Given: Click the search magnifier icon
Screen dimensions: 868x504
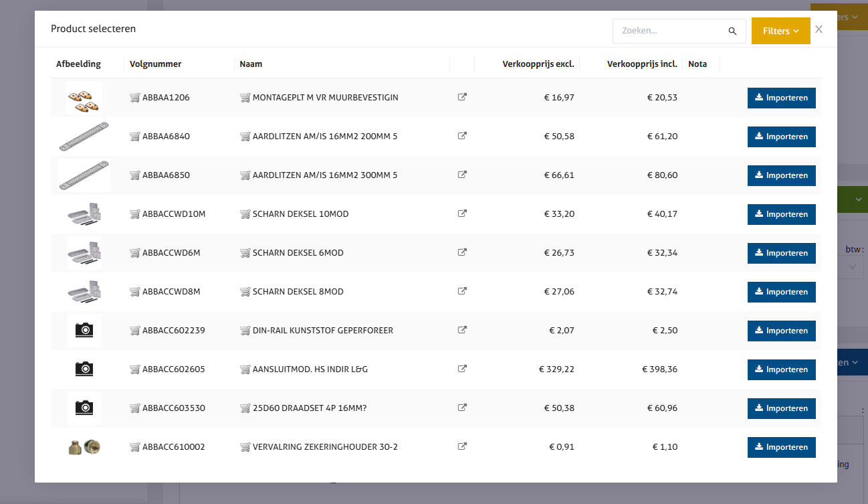Looking at the screenshot, I should click(732, 31).
